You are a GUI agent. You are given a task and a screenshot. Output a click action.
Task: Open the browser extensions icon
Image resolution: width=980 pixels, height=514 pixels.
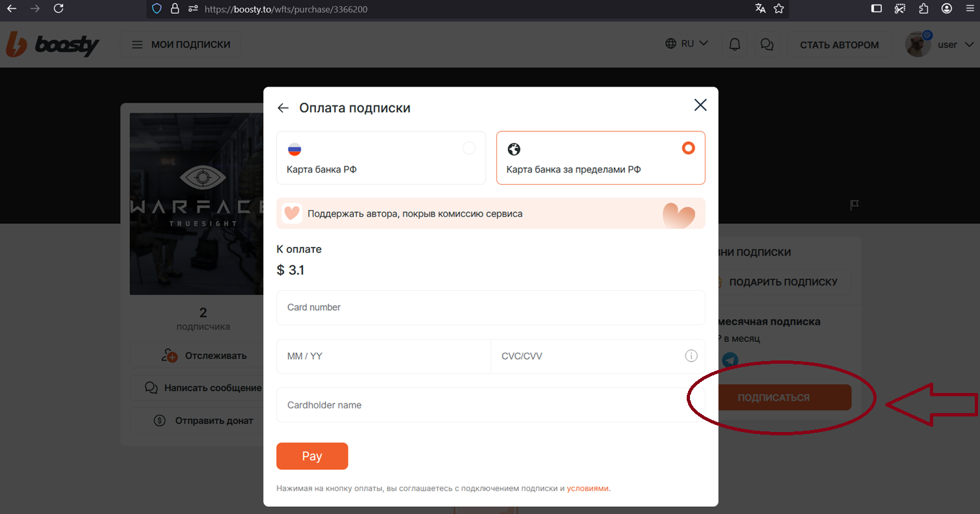point(923,8)
